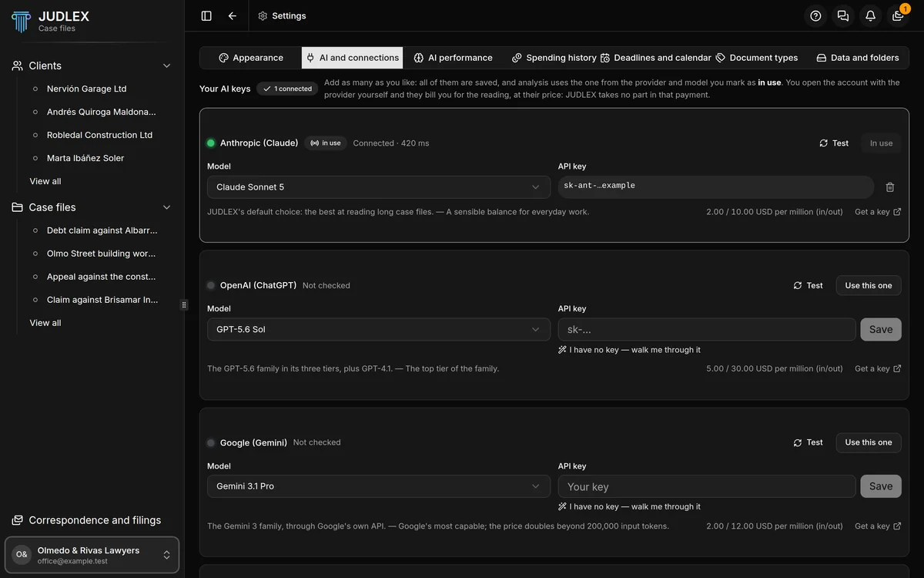Test the Anthropic connection
Screen dimensions: 924x578
[x=834, y=143]
